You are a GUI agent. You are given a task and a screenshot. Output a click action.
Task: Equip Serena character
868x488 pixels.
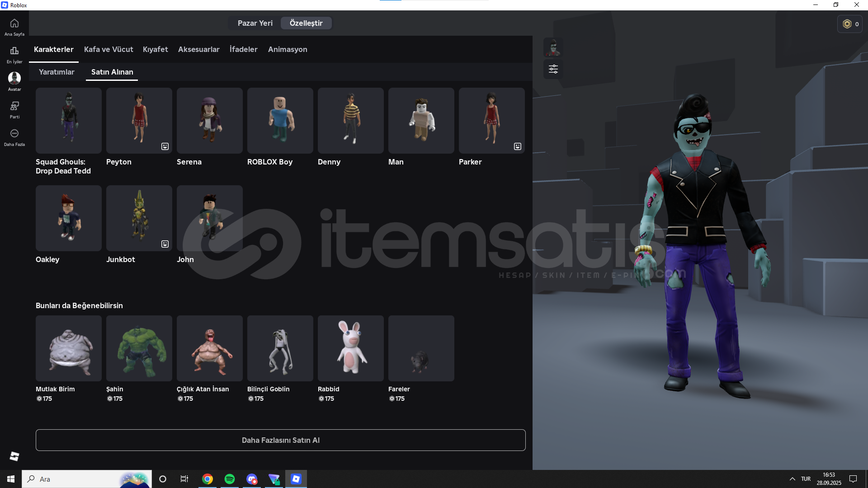[x=210, y=121]
